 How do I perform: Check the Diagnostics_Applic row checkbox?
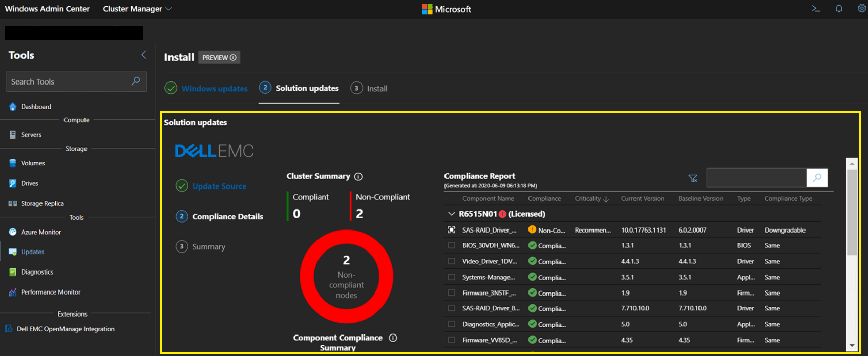coord(451,324)
